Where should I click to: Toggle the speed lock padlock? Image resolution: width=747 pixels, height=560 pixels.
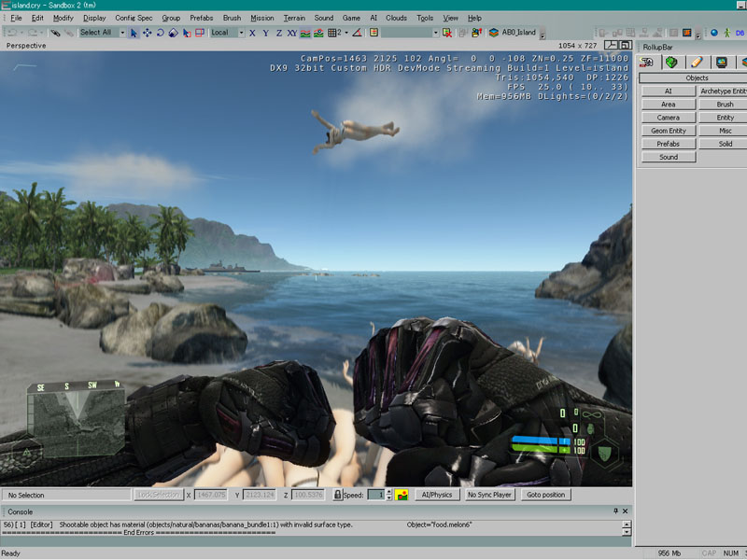[x=338, y=495]
